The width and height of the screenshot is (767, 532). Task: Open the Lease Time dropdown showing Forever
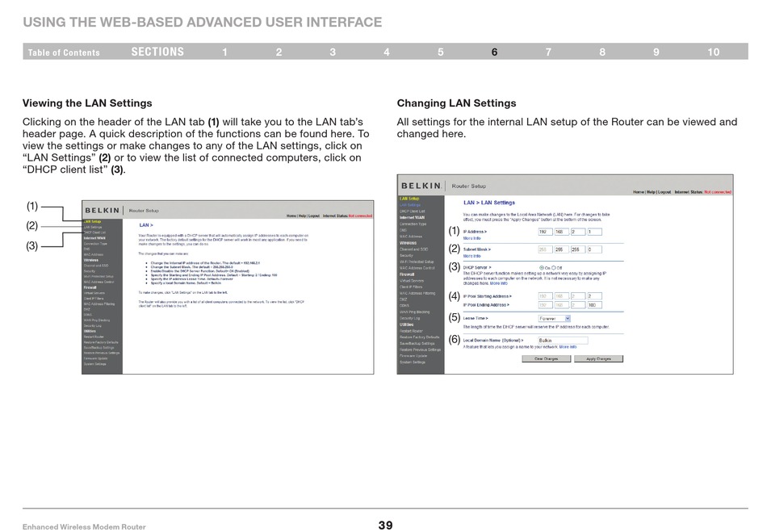[x=554, y=318]
